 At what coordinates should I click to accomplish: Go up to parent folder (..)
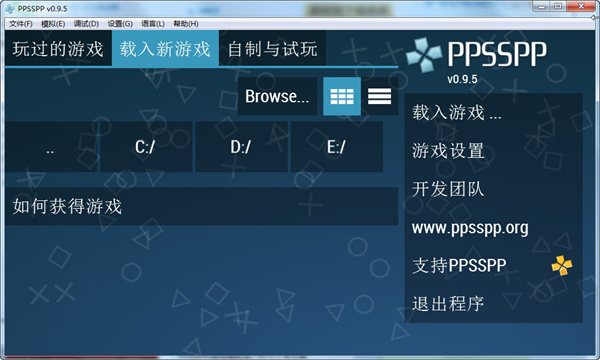(x=51, y=147)
